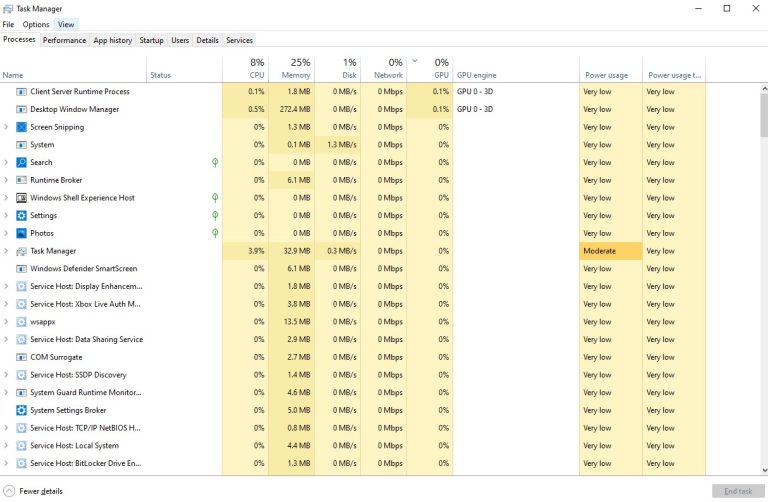The height and width of the screenshot is (502, 768).
Task: Click the Screen Snipping app icon
Action: tap(21, 127)
